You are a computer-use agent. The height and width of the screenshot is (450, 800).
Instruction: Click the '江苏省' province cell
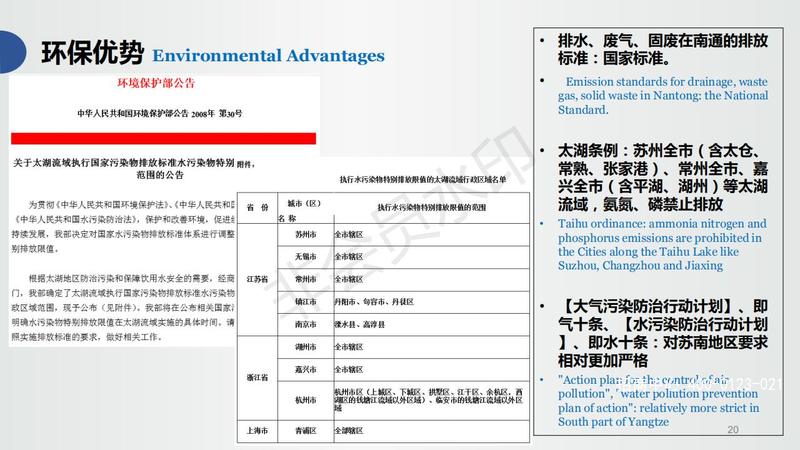click(257, 280)
